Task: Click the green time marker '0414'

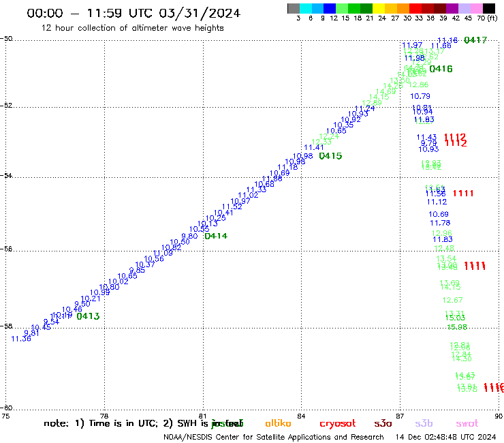Action: click(216, 236)
